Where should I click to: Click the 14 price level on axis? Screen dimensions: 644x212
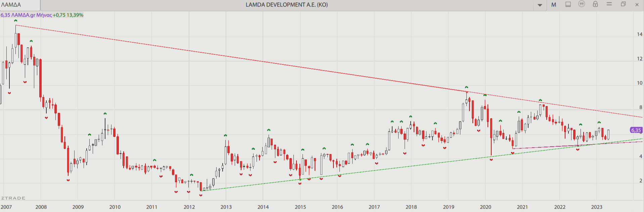(x=640, y=34)
